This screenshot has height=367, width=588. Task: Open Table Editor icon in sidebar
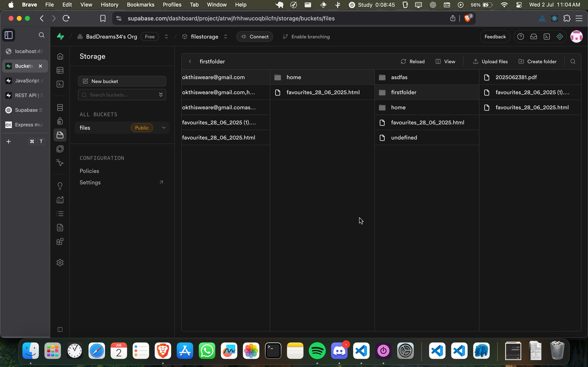coord(60,70)
